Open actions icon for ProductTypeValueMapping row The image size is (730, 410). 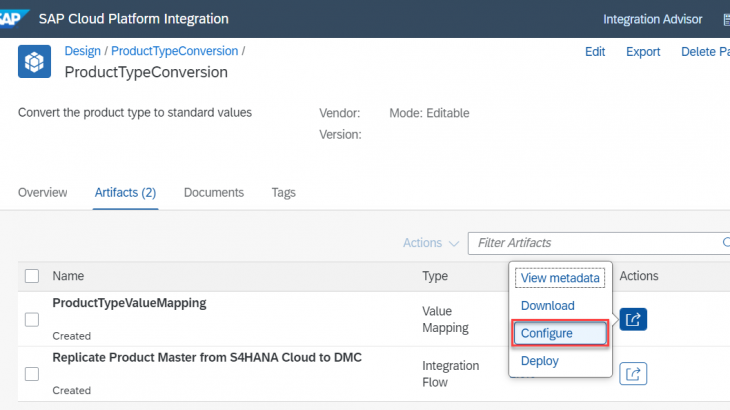(633, 319)
